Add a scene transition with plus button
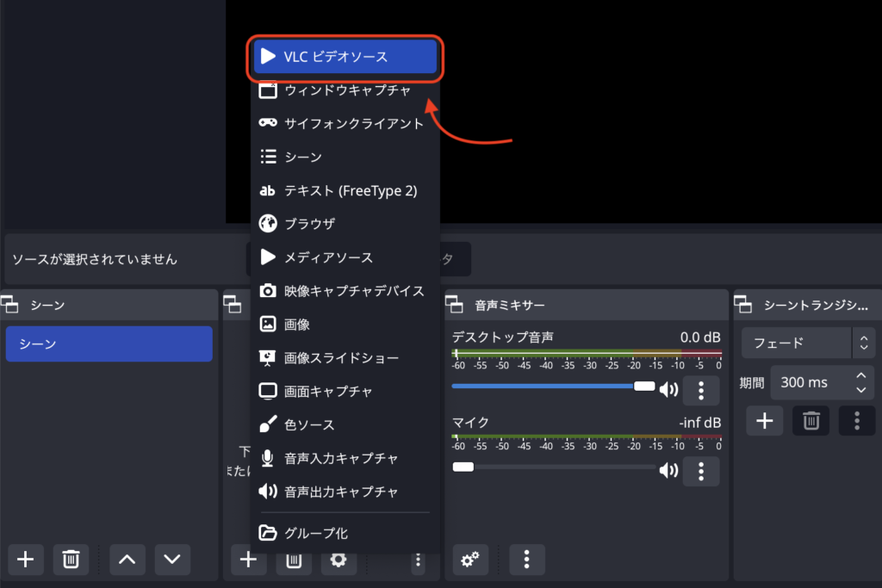Image resolution: width=882 pixels, height=588 pixels. [765, 420]
